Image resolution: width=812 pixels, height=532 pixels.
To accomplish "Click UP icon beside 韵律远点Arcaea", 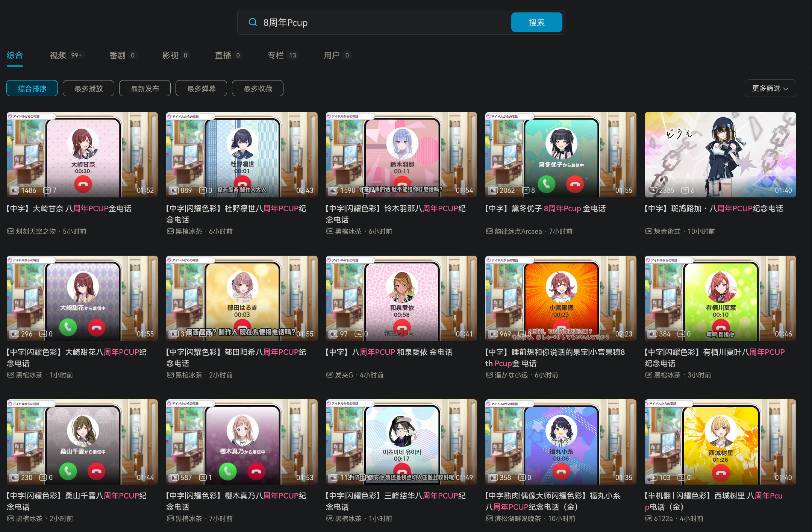I will pos(489,231).
